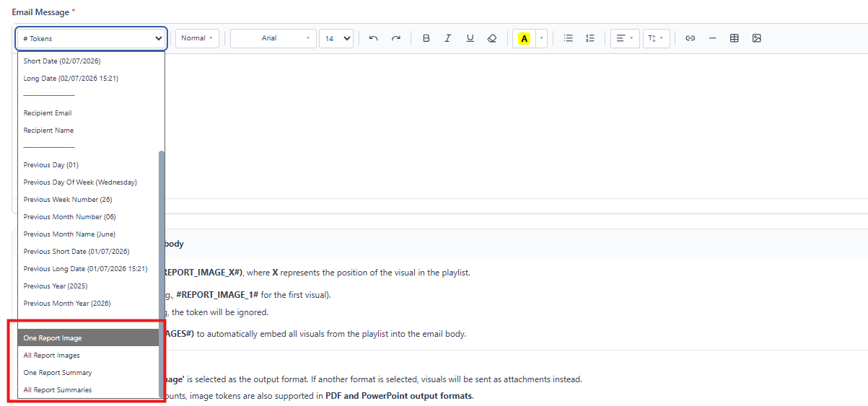The width and height of the screenshot is (868, 406).
Task: Toggle italic formatting
Action: click(447, 38)
